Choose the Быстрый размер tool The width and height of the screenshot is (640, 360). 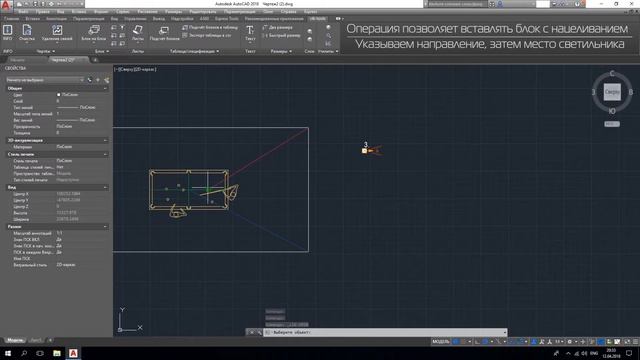(281, 36)
